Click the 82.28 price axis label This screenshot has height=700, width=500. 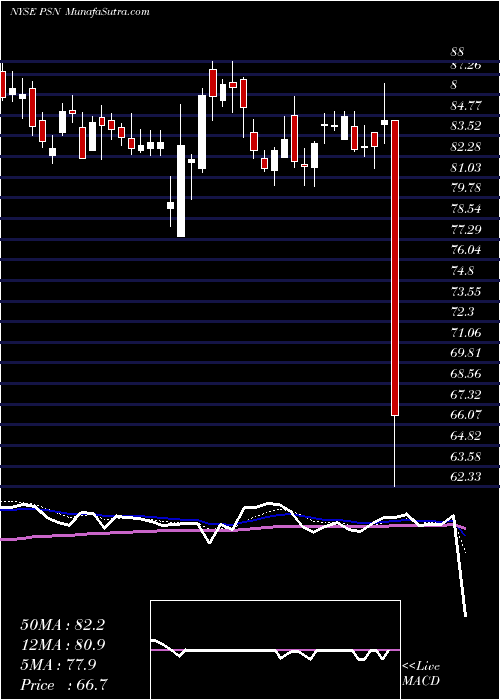[466, 147]
